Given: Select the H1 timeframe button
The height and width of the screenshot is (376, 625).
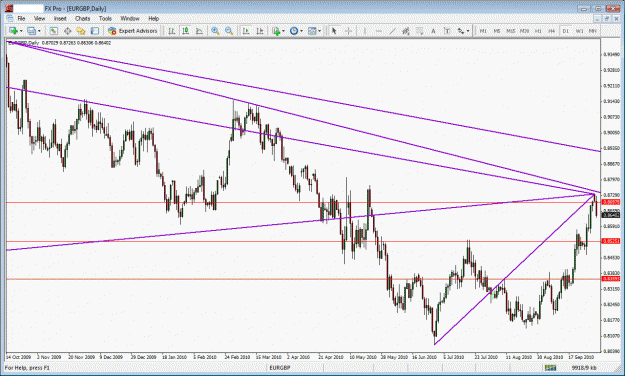Looking at the screenshot, I should 538,31.
